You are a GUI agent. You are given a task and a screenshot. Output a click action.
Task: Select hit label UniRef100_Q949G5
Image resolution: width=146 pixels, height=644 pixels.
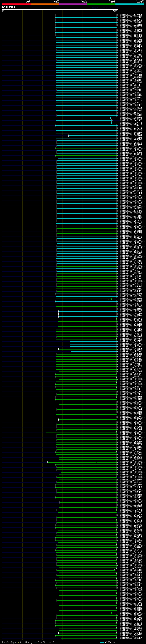tap(131, 20)
